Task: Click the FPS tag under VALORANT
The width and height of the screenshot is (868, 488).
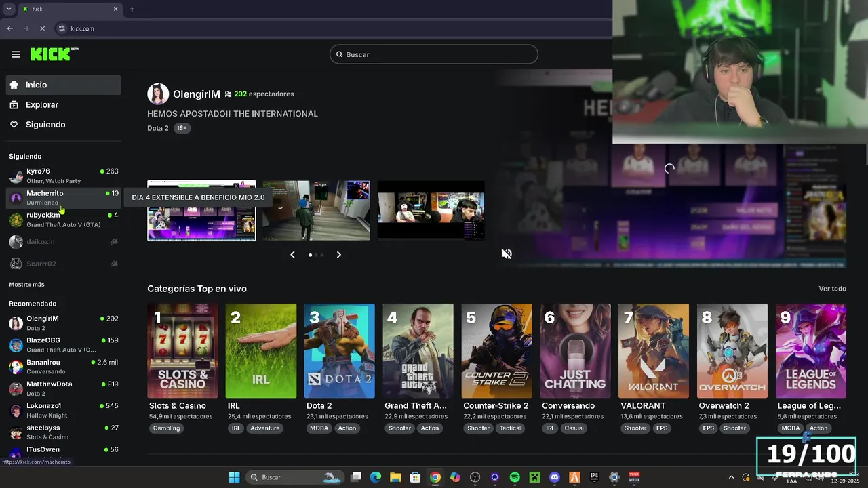Action: [x=662, y=428]
